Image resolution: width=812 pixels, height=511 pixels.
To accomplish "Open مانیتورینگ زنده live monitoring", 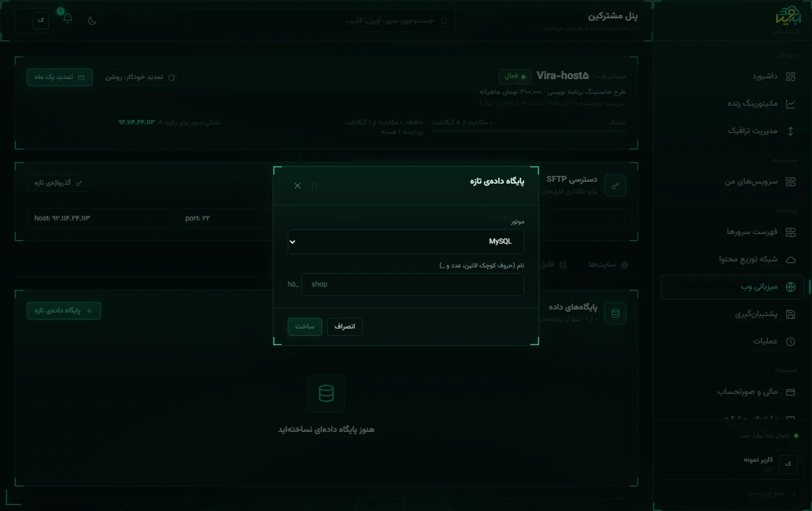I will [x=732, y=103].
